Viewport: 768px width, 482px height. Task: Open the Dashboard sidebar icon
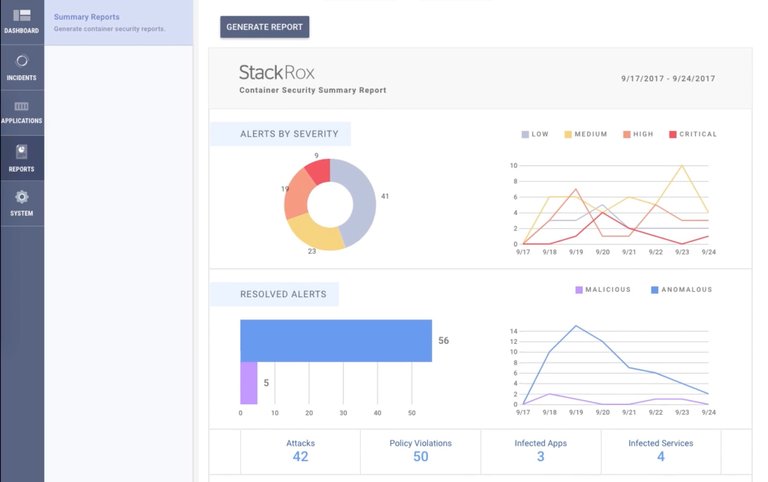pos(22,15)
